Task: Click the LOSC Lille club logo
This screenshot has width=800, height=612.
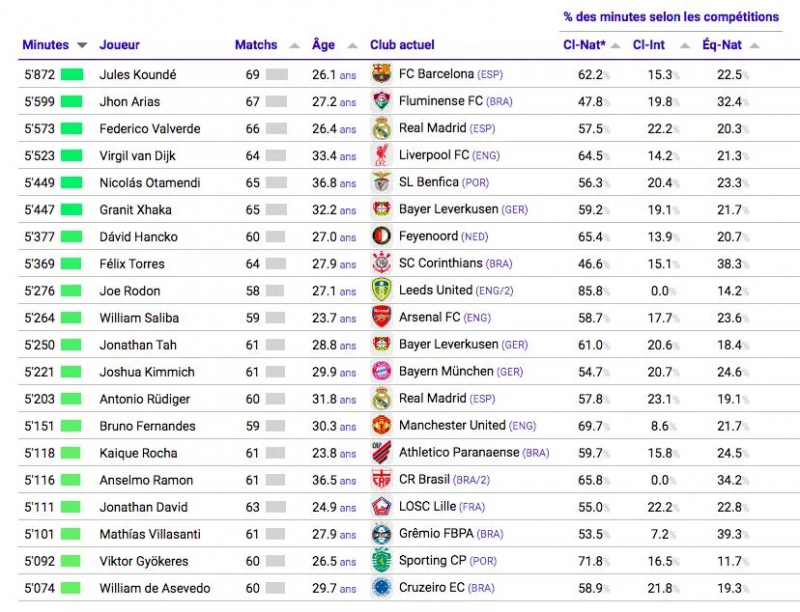Action: 381,507
